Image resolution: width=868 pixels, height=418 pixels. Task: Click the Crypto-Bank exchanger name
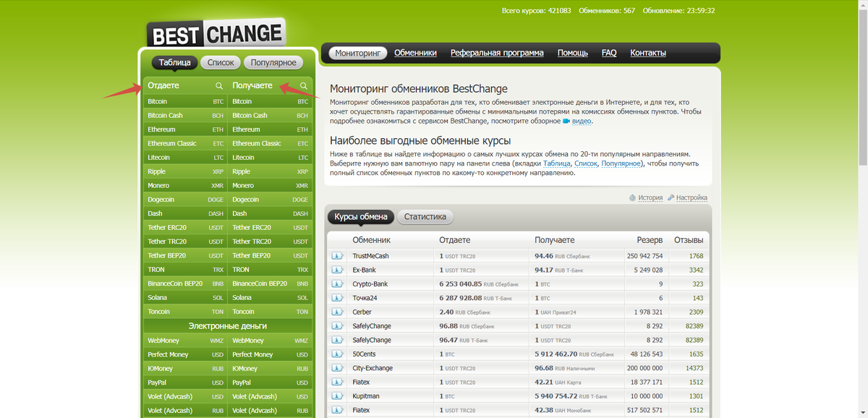coord(370,284)
